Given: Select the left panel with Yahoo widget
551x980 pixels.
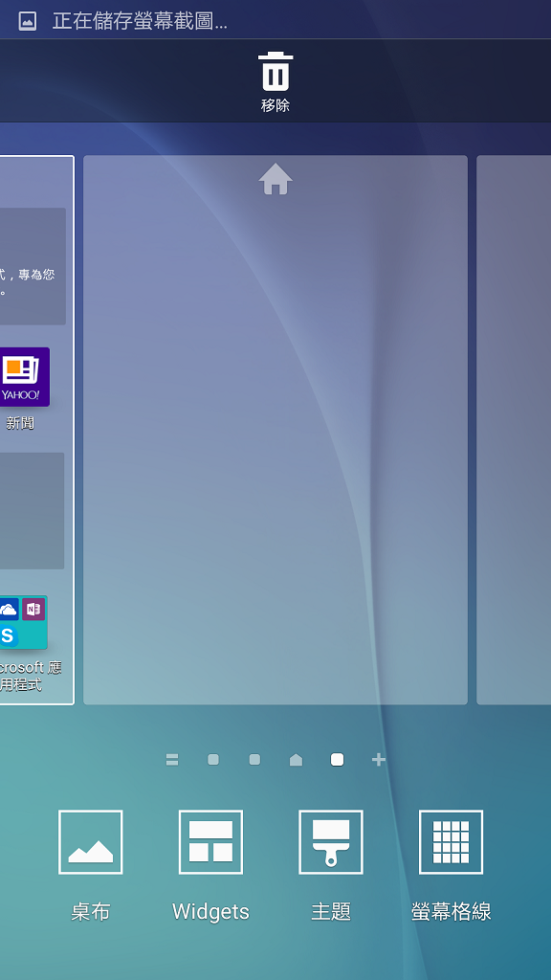Looking at the screenshot, I should tap(37, 430).
